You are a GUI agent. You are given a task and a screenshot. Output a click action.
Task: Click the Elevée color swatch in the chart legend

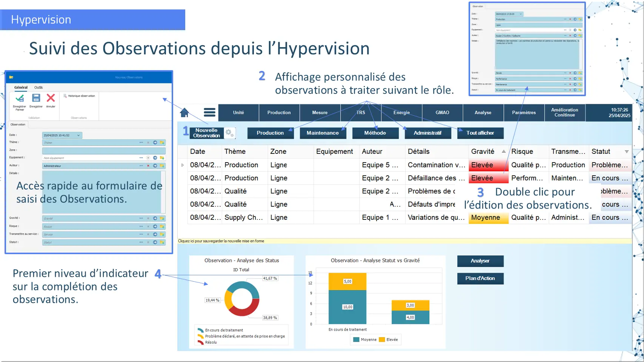[382, 340]
